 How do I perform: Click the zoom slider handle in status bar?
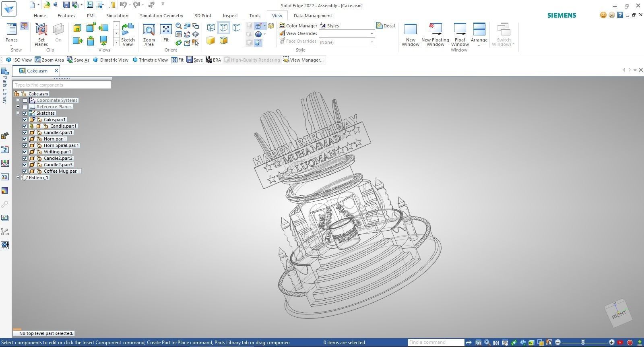[582, 342]
